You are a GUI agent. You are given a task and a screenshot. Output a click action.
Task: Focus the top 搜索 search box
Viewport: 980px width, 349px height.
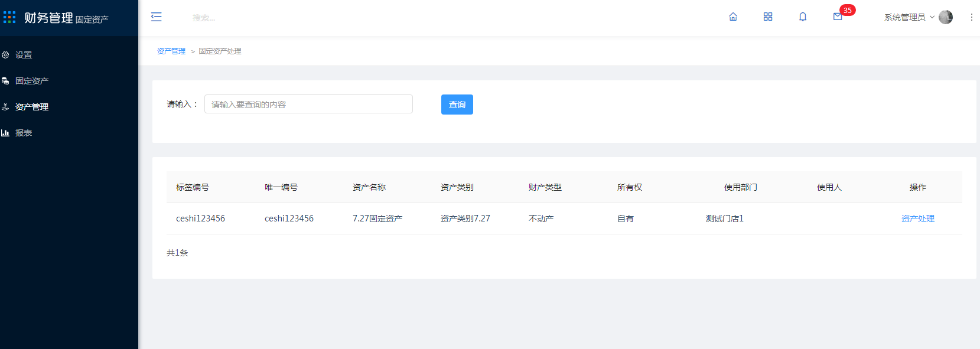[x=204, y=18]
